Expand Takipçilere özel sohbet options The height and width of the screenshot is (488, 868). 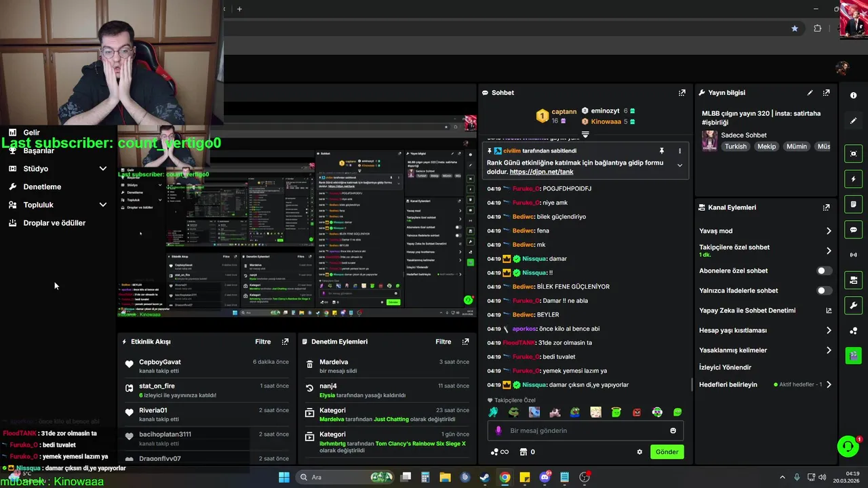pyautogui.click(x=829, y=251)
